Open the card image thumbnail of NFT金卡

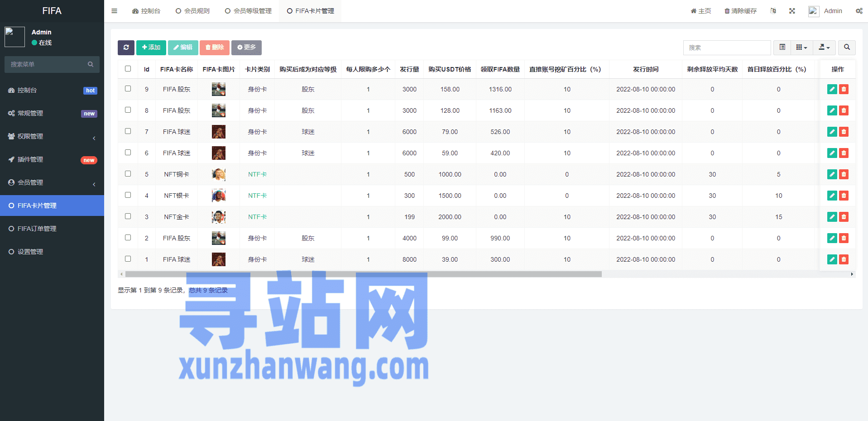pyautogui.click(x=219, y=217)
